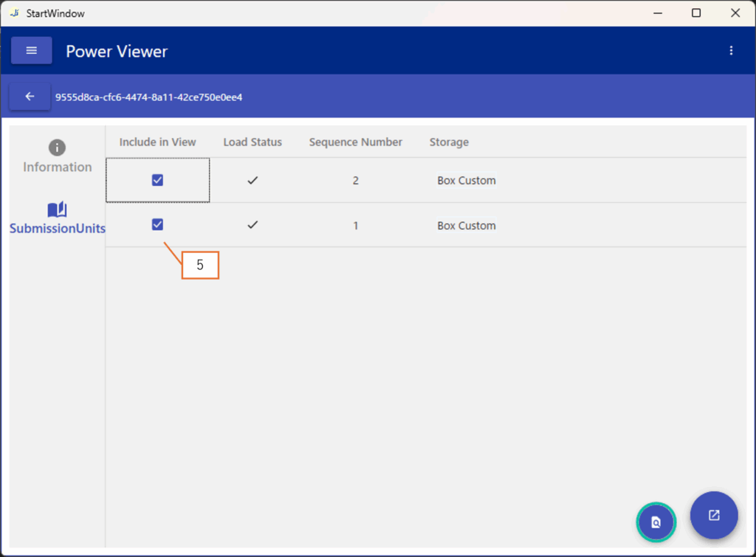Open the three-dot more options menu

point(731,51)
